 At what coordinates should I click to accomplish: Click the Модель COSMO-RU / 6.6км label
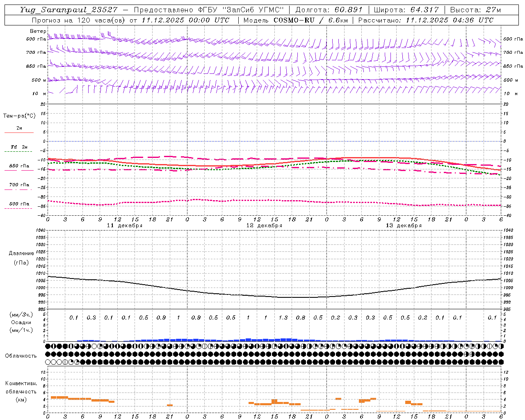click(x=295, y=20)
